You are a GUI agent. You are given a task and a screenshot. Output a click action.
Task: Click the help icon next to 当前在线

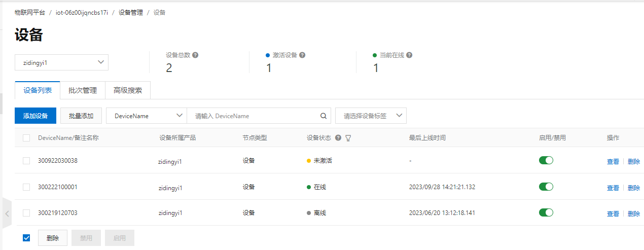pyautogui.click(x=409, y=55)
